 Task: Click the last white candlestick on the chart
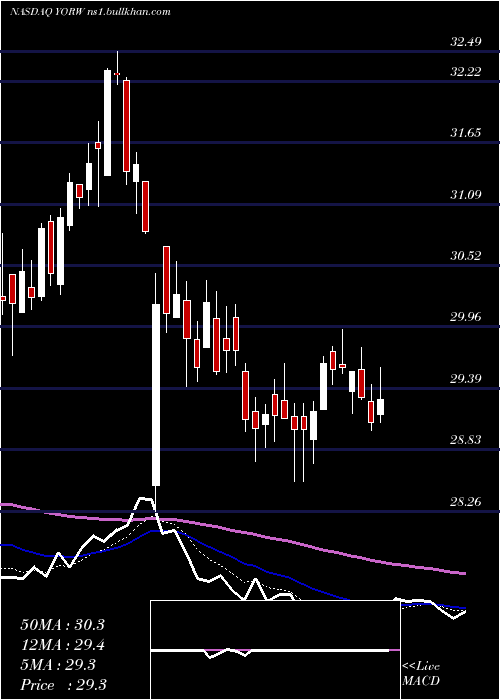tap(380, 407)
